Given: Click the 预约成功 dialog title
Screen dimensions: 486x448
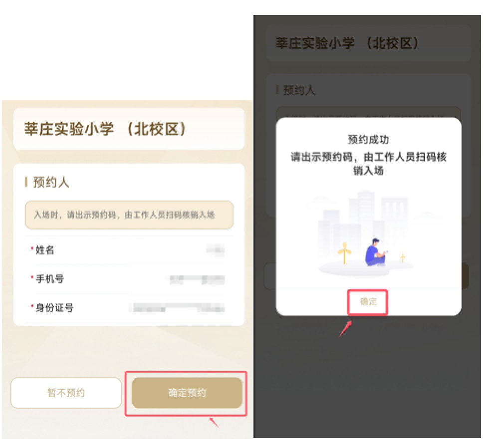Looking at the screenshot, I should click(369, 139).
